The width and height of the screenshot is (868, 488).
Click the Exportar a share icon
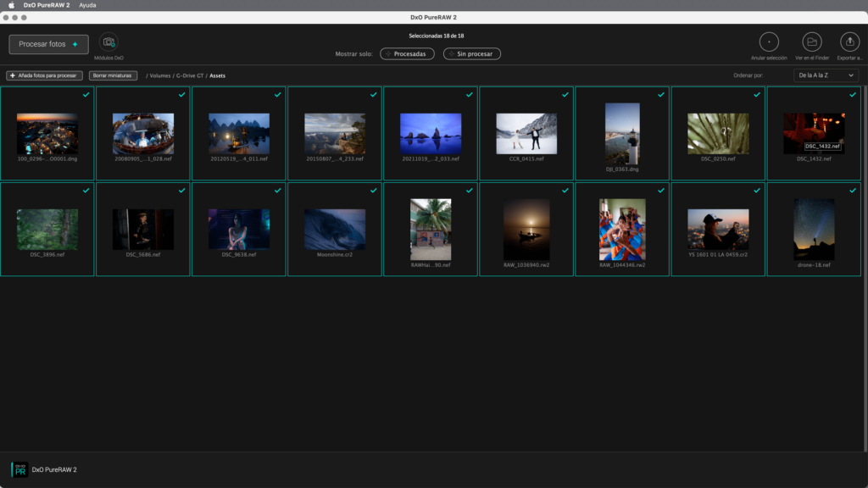849,42
